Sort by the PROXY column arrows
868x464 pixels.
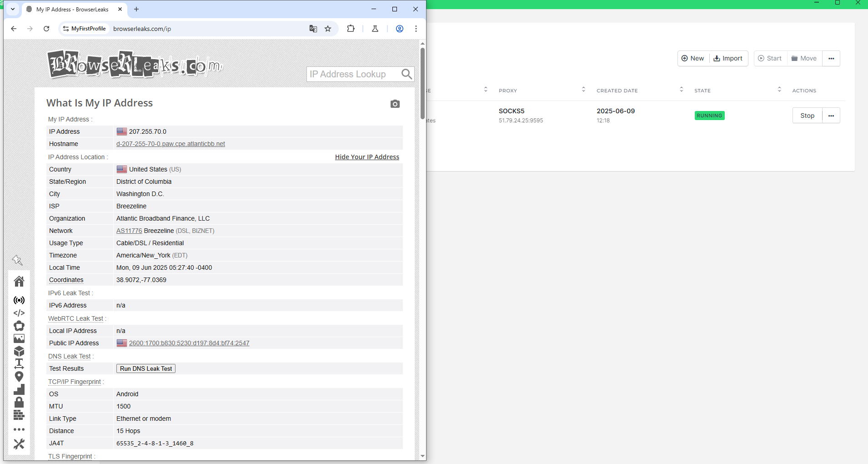583,90
